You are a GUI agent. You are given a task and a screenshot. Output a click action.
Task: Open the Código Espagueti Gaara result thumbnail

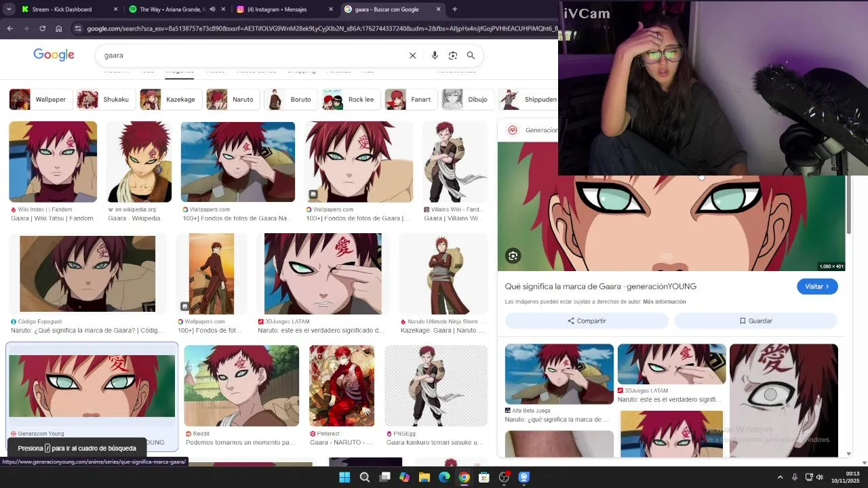tap(87, 274)
